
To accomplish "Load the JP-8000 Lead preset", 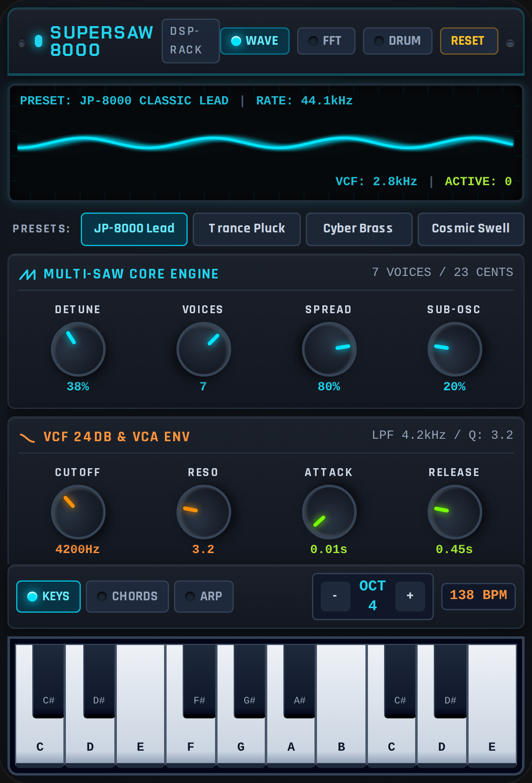I will tap(134, 229).
